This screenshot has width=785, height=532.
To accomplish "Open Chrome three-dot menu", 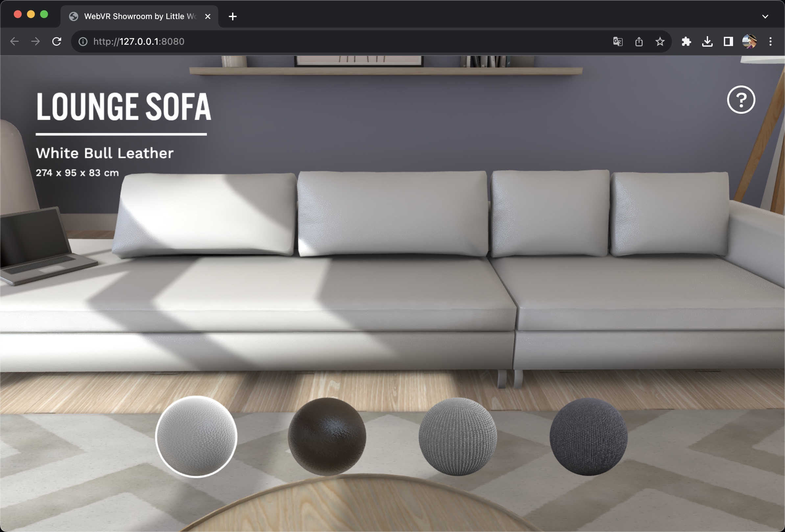I will 771,41.
